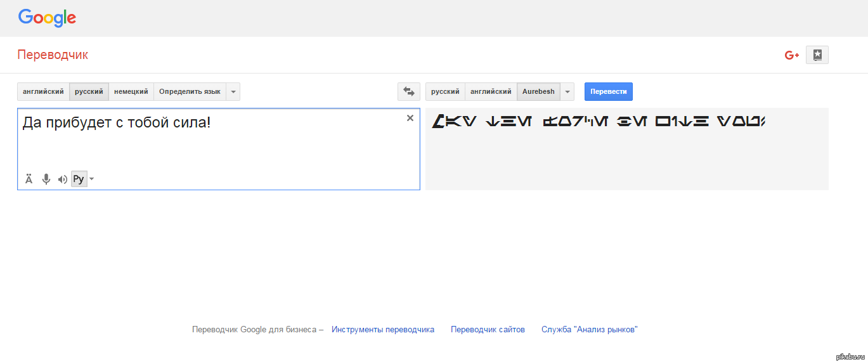Swap source and target languages
This screenshot has height=364, width=868.
click(x=409, y=92)
